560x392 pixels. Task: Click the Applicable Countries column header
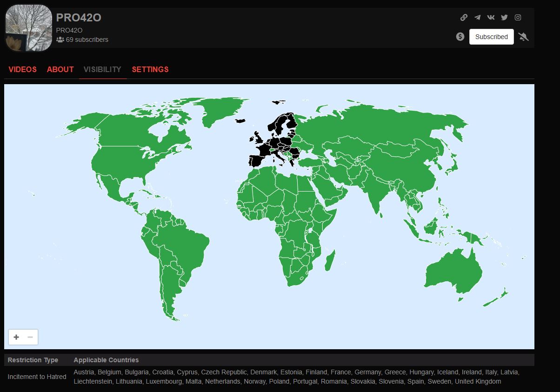[106, 360]
